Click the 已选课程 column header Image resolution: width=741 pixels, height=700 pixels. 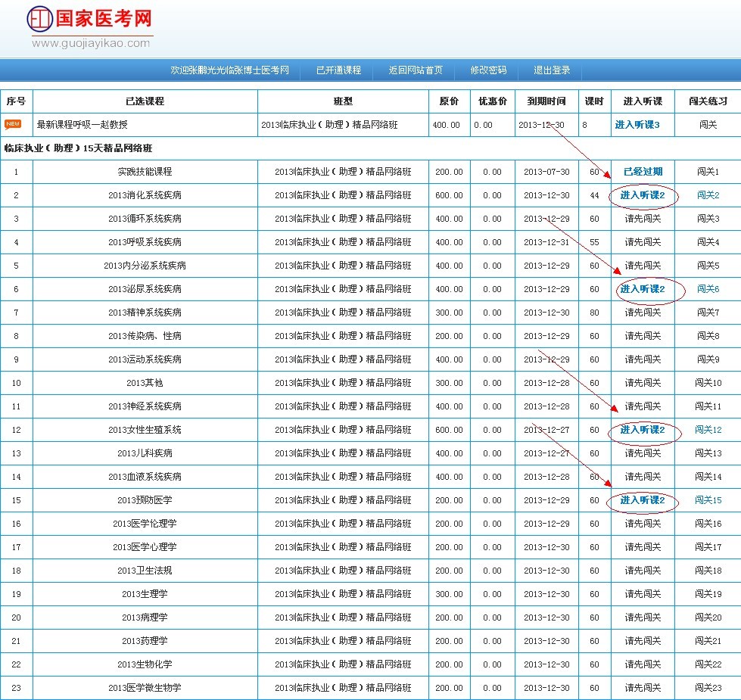(x=145, y=101)
